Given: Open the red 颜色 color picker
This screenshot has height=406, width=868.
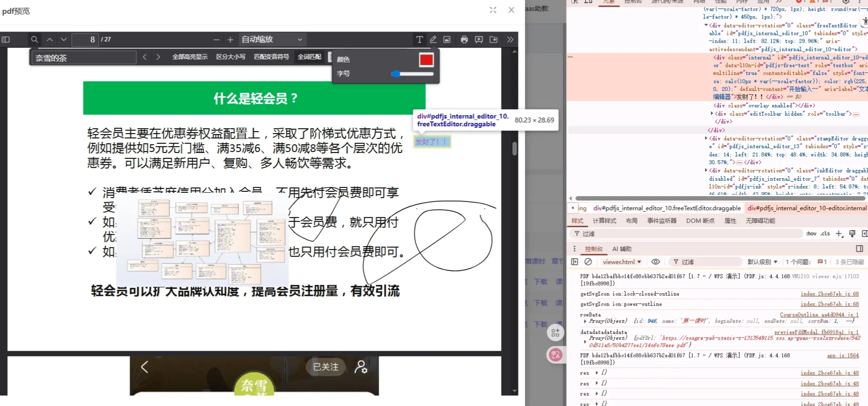Looking at the screenshot, I should tap(426, 60).
